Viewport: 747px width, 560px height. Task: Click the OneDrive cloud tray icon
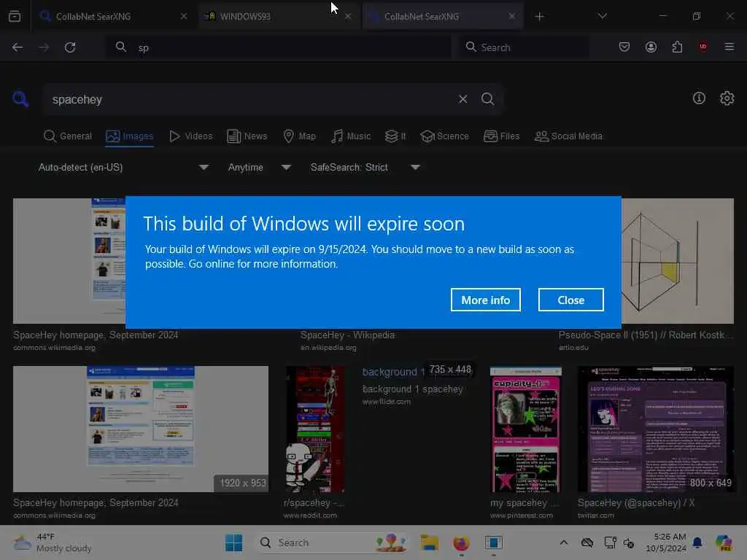[587, 542]
